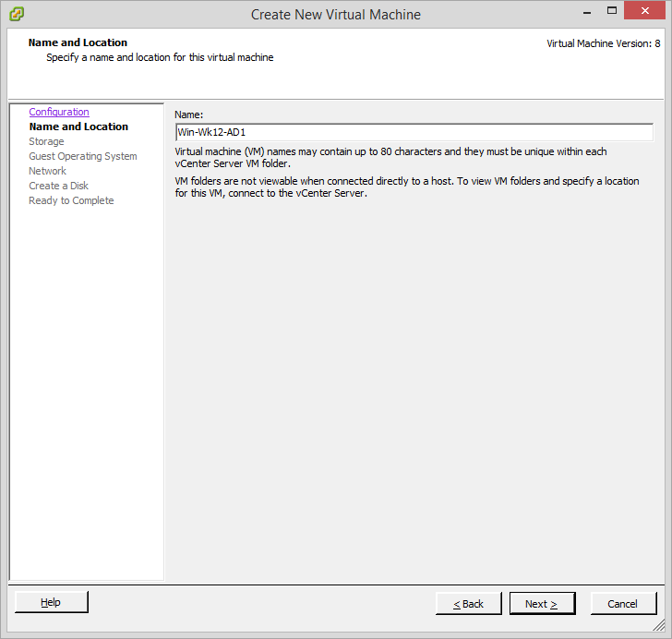This screenshot has width=672, height=639.
Task: Select the Ready to Complete step
Action: tap(71, 200)
